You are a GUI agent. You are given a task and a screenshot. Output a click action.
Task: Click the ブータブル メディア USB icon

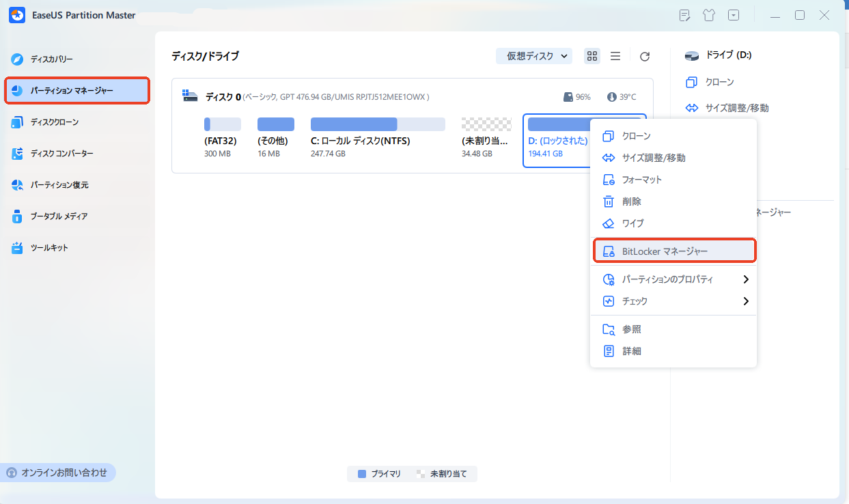(x=18, y=216)
